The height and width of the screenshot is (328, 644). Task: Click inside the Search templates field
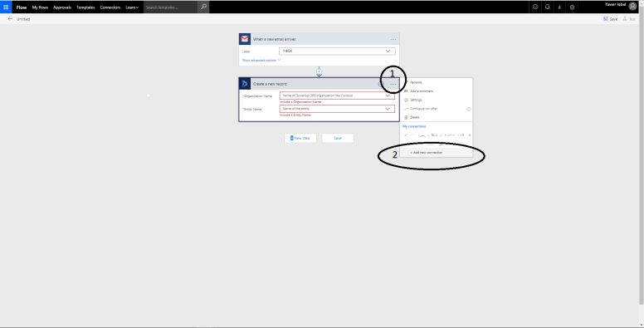pos(171,7)
